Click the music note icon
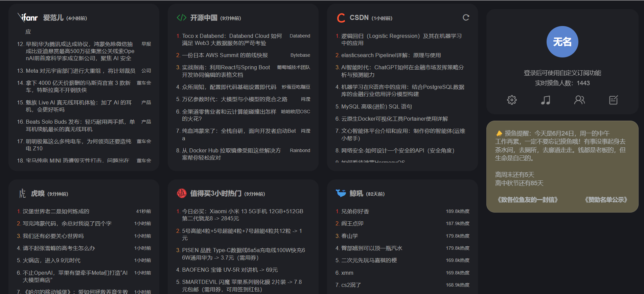This screenshot has height=294, width=644. pyautogui.click(x=546, y=100)
